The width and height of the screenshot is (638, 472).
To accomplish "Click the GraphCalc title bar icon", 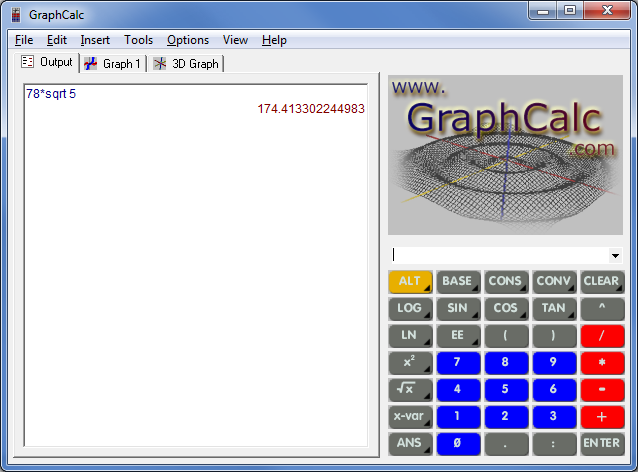I will pos(16,15).
